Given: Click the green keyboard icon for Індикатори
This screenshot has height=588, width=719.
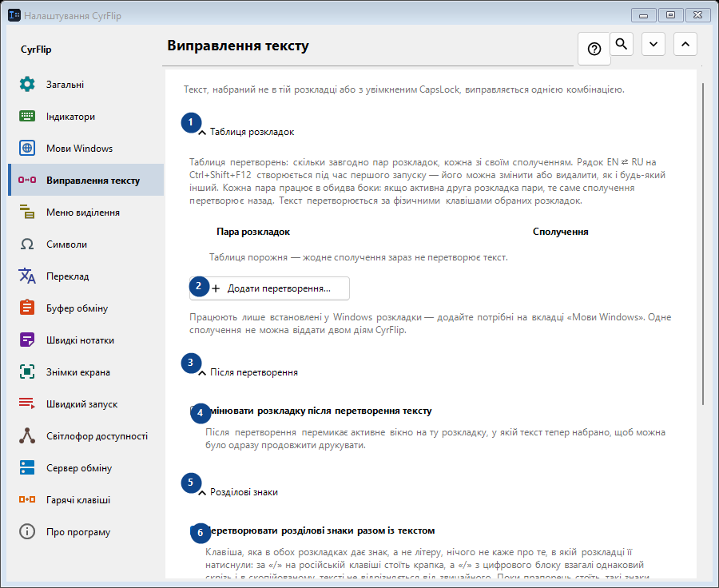Looking at the screenshot, I should coord(27,117).
